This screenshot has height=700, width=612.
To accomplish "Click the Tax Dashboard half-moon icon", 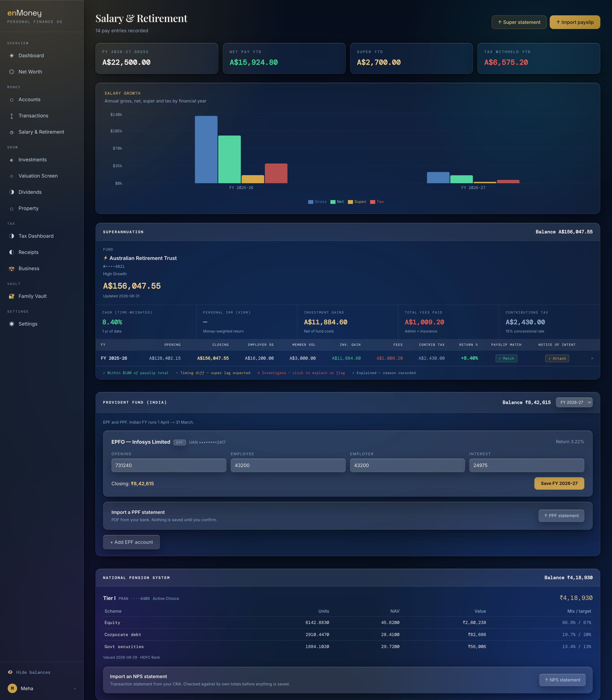I will (x=12, y=236).
